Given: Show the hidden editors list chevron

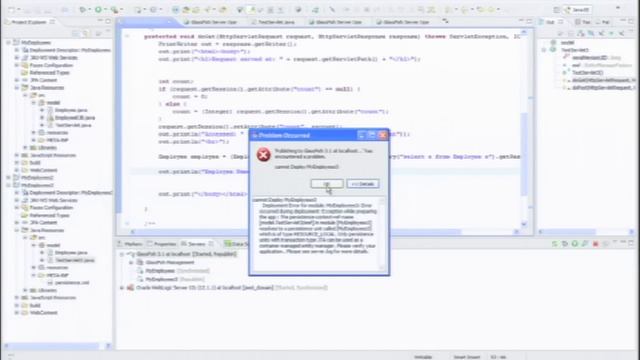Looking at the screenshot, I should coord(445,21).
